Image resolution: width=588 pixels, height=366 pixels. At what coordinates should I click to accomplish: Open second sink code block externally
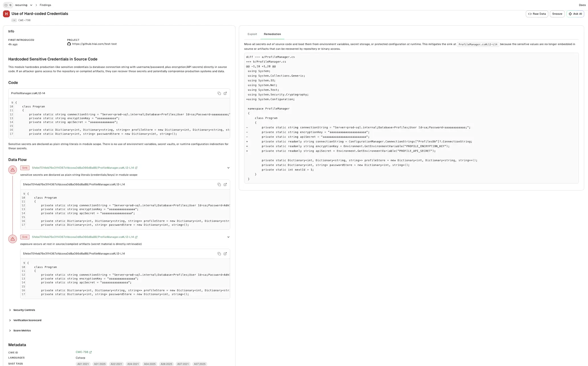(x=225, y=254)
